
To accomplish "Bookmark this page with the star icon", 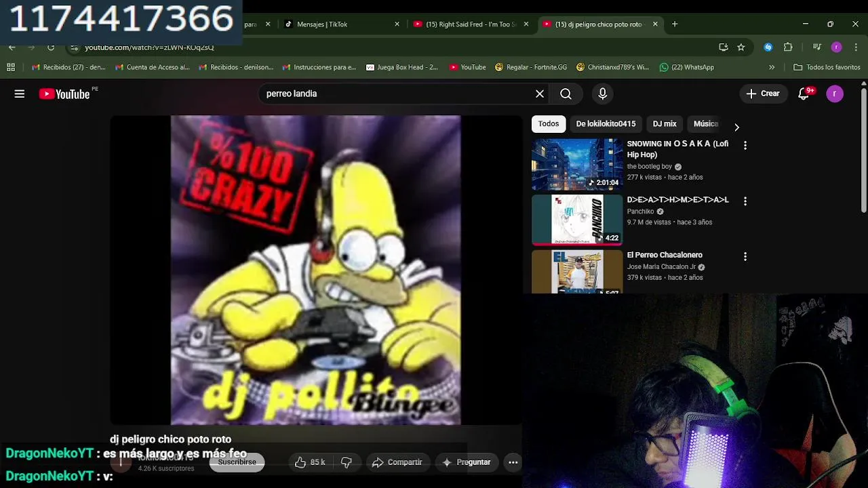I will tap(741, 47).
